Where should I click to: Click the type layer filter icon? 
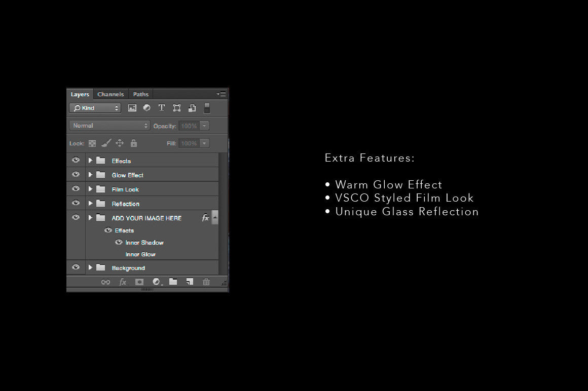[162, 108]
